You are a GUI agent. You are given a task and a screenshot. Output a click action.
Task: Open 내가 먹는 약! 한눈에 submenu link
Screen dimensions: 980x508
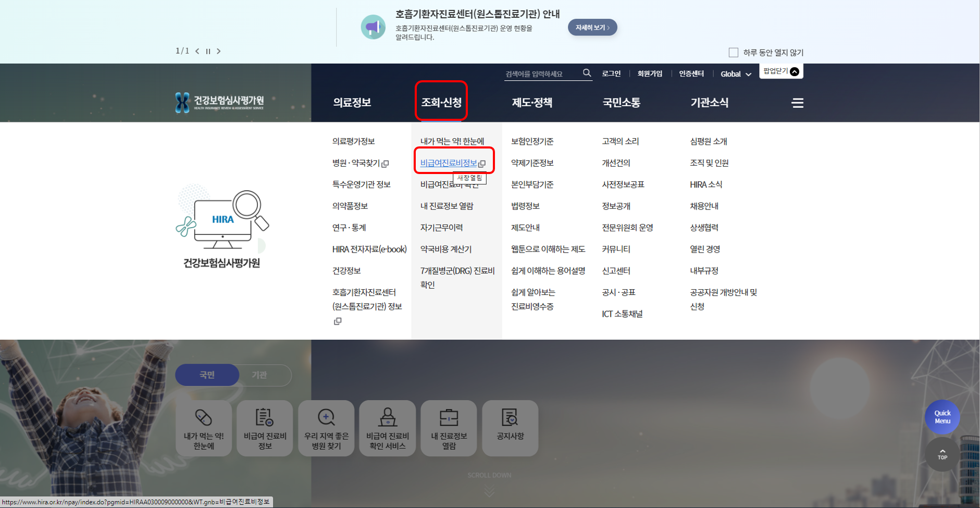click(452, 141)
